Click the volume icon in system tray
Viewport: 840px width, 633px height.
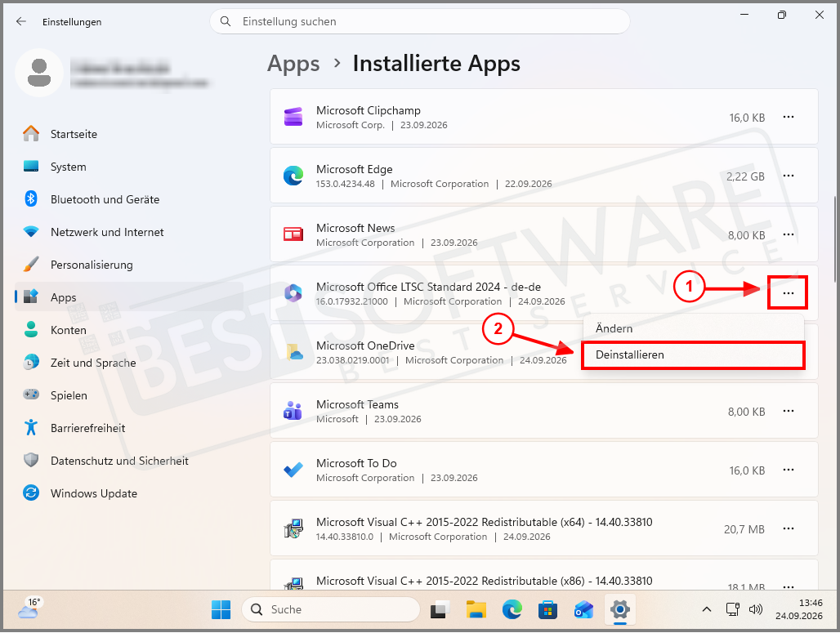[756, 609]
